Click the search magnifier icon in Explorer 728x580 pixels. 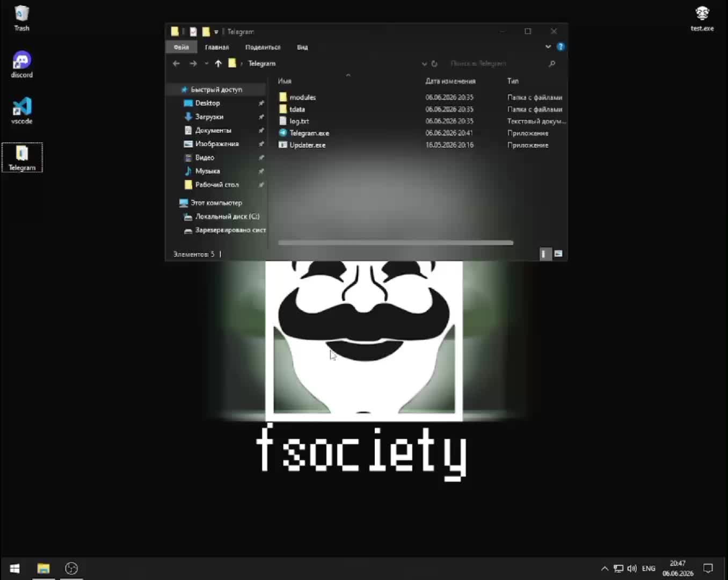[x=552, y=63]
